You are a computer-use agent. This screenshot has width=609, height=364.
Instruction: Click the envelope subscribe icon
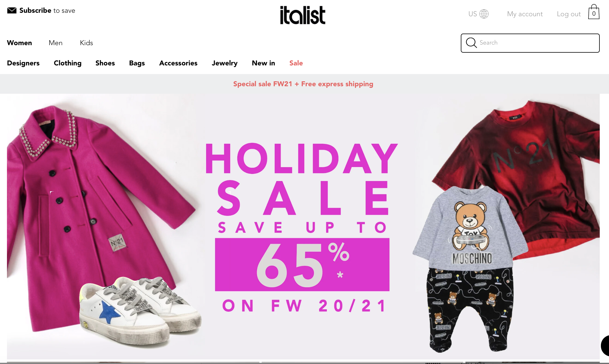click(12, 10)
